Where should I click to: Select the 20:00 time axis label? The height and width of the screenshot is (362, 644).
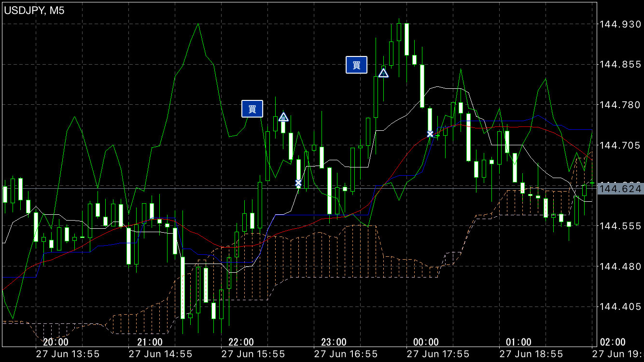(x=56, y=342)
